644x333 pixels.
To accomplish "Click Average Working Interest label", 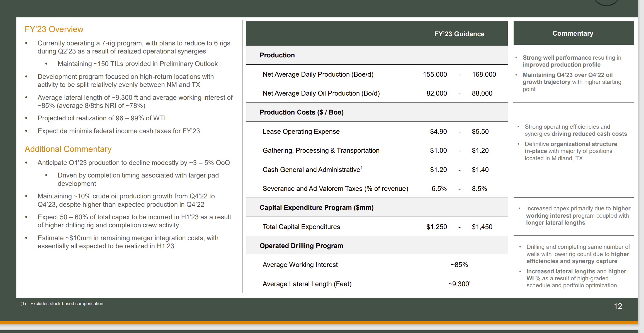I will pyautogui.click(x=300, y=265).
